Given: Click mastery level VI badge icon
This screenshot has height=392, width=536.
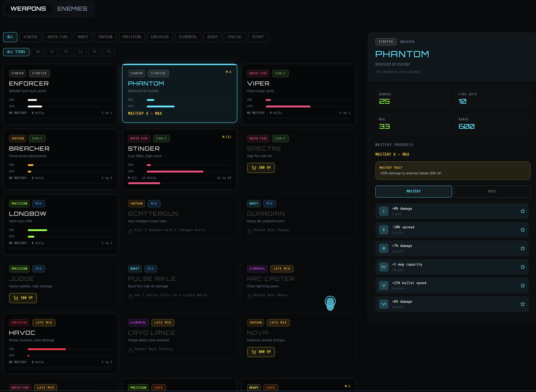Looking at the screenshot, I should coord(384,304).
